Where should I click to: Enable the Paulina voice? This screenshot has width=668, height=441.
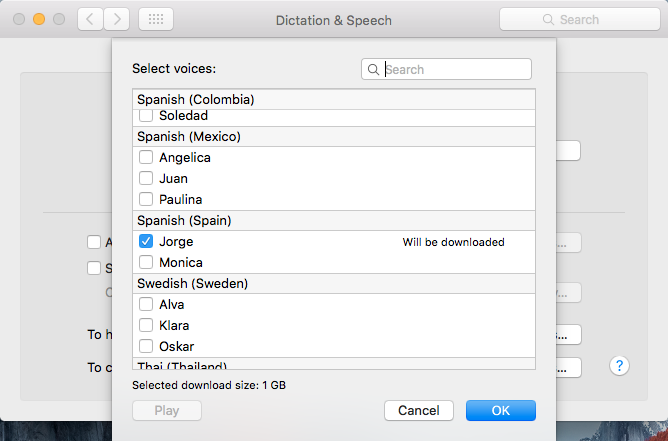[146, 199]
